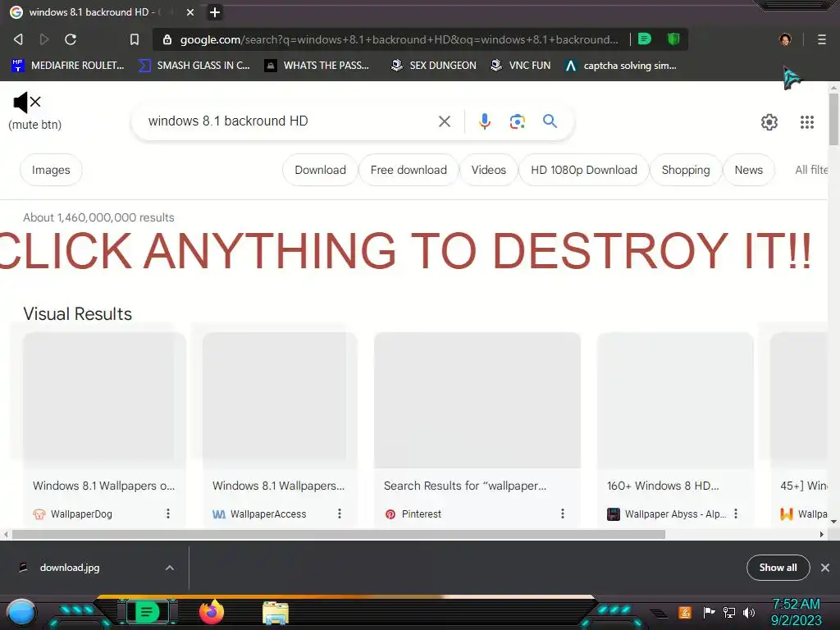Viewport: 840px width, 630px height.
Task: Open the Action Center flag icon
Action: click(x=709, y=612)
